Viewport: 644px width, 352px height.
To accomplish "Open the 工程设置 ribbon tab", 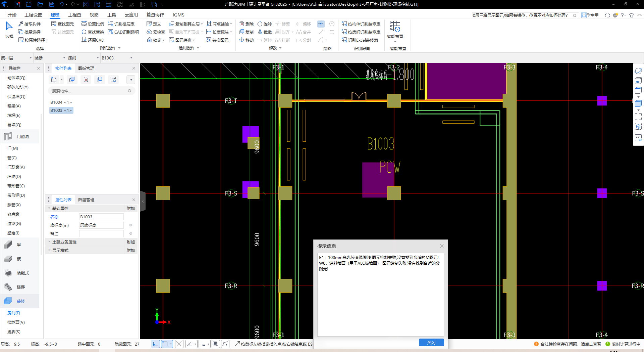I will [33, 15].
